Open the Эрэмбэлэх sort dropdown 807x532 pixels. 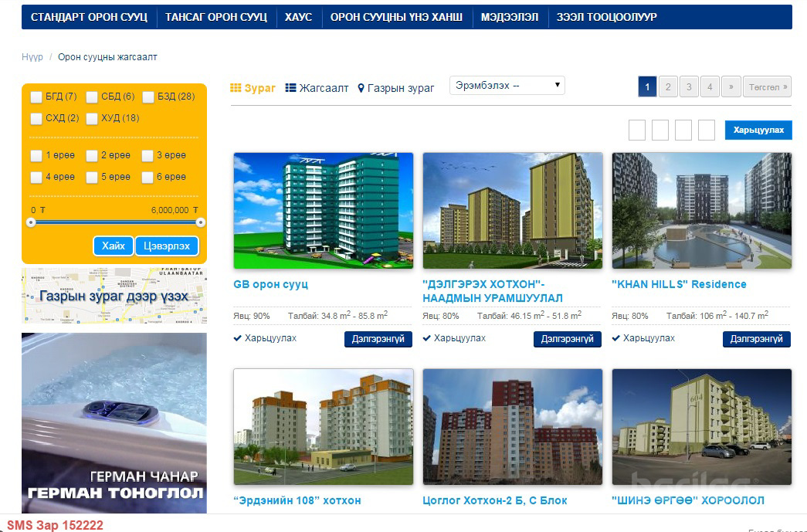click(x=507, y=86)
